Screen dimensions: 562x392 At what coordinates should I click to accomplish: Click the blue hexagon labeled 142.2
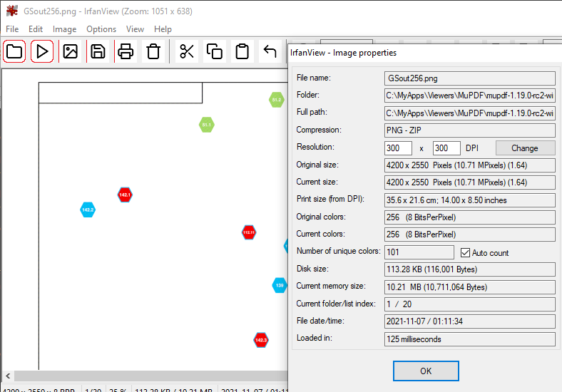88,210
